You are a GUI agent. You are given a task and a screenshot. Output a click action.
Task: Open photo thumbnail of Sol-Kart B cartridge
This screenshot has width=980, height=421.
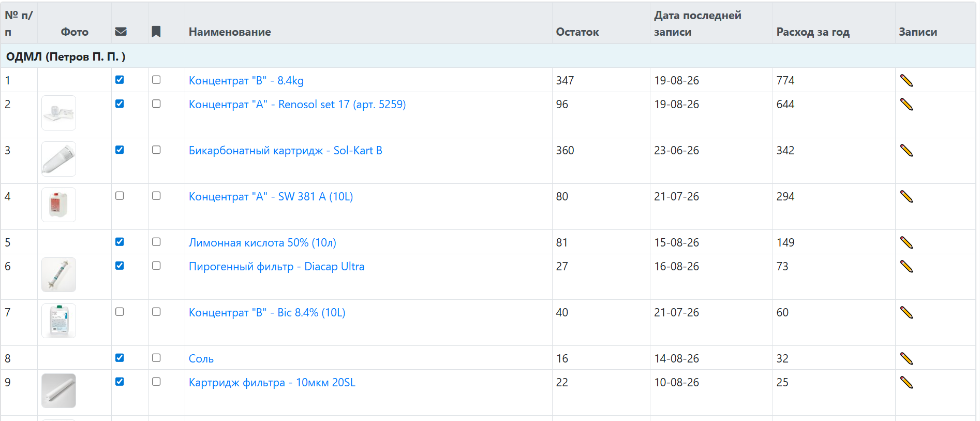point(58,159)
